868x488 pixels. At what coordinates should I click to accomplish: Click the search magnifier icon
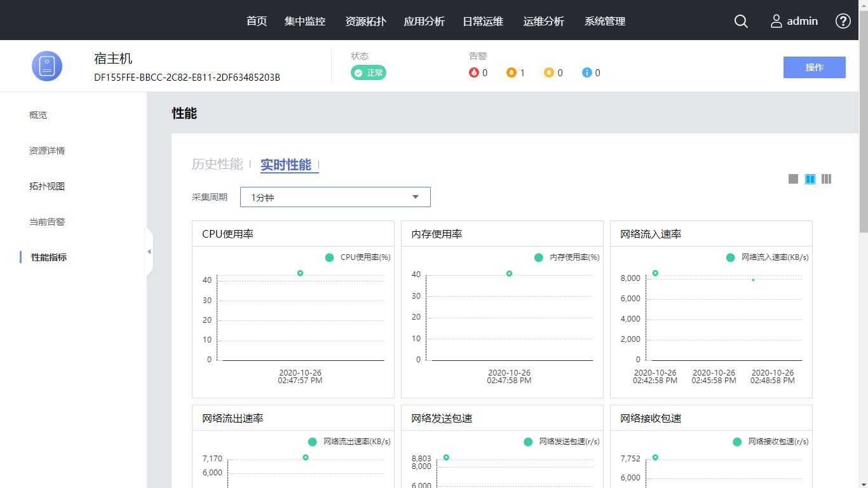click(741, 21)
